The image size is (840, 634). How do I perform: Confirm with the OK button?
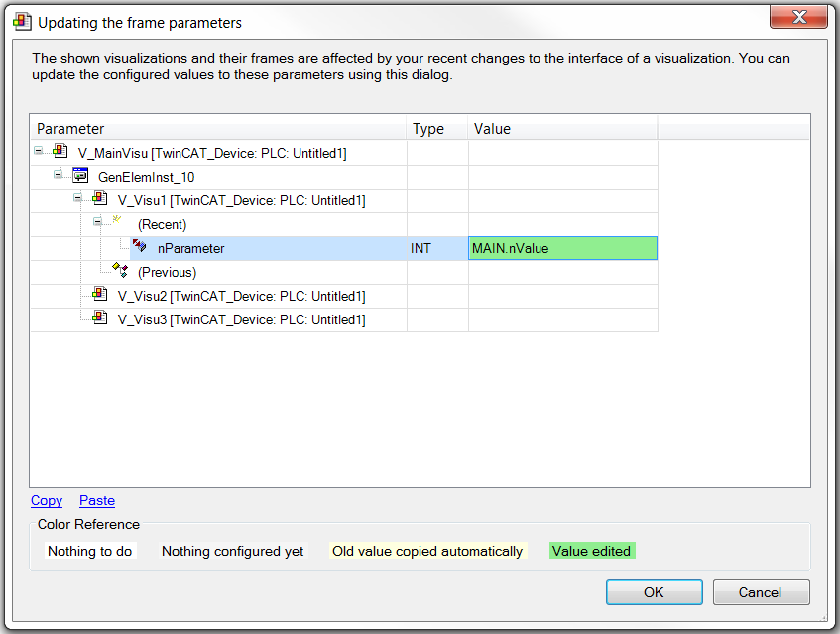[655, 592]
